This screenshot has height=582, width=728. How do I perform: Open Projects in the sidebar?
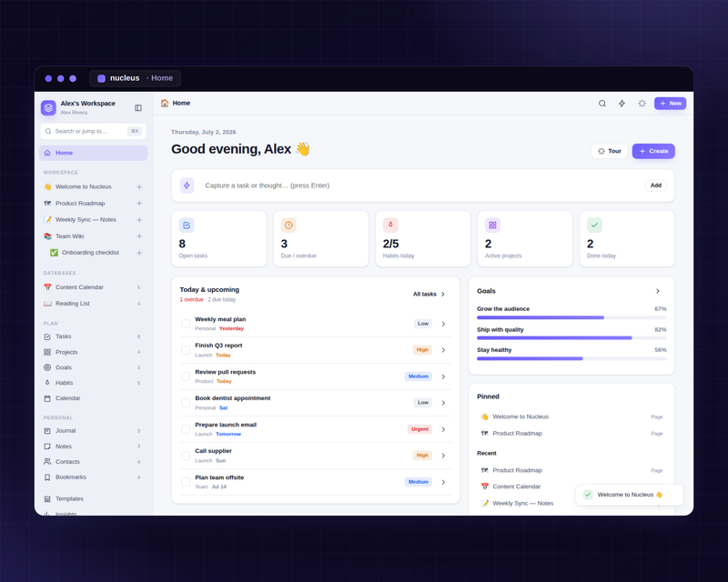94,352
